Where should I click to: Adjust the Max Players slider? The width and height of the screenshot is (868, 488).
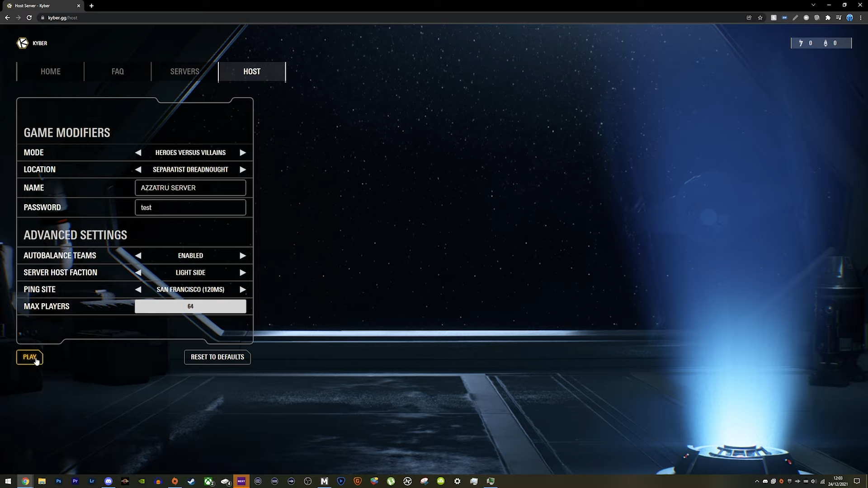190,306
